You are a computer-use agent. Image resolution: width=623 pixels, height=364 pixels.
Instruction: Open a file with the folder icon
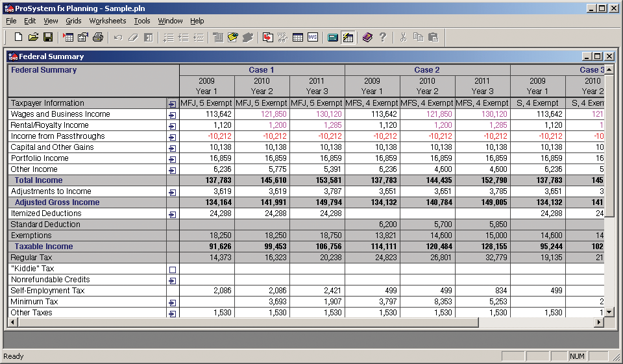point(33,38)
